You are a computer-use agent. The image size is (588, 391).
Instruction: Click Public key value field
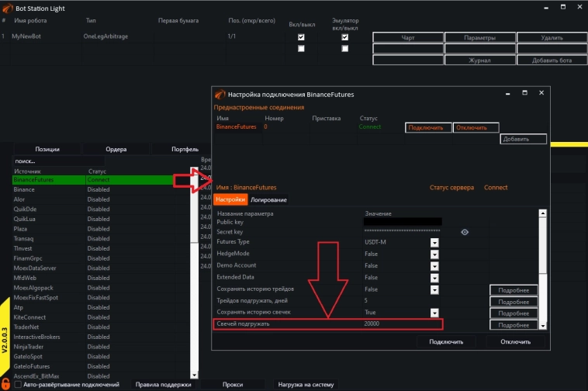tap(403, 222)
